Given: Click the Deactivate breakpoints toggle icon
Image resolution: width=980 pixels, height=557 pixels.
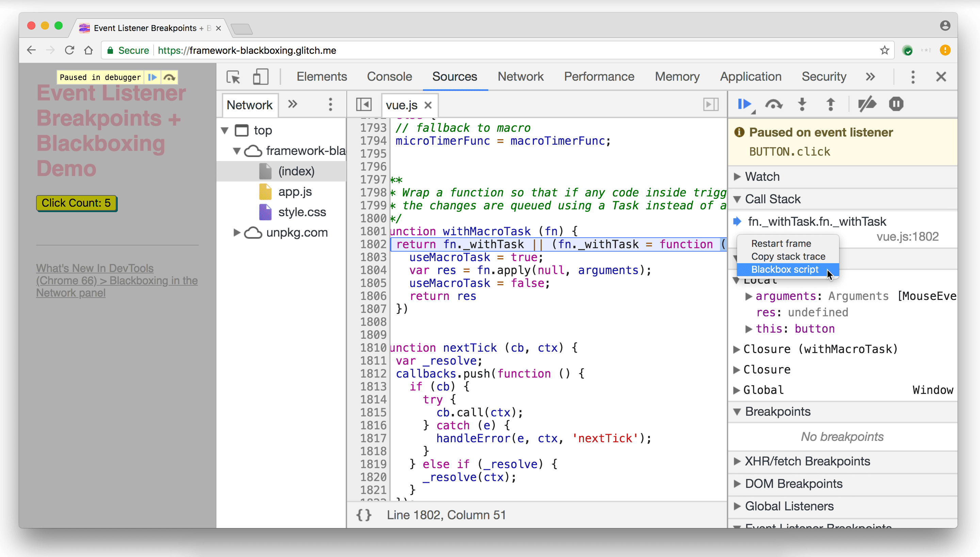Looking at the screenshot, I should [868, 105].
